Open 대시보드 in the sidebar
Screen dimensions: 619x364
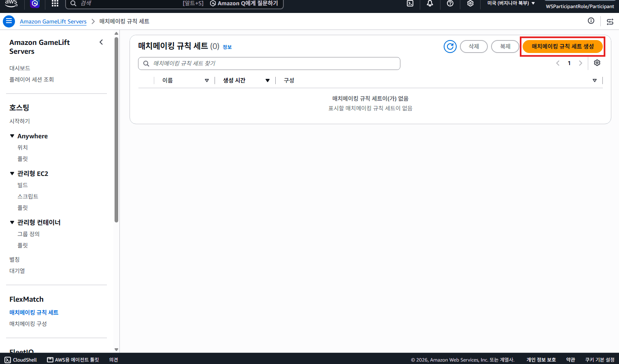point(20,68)
